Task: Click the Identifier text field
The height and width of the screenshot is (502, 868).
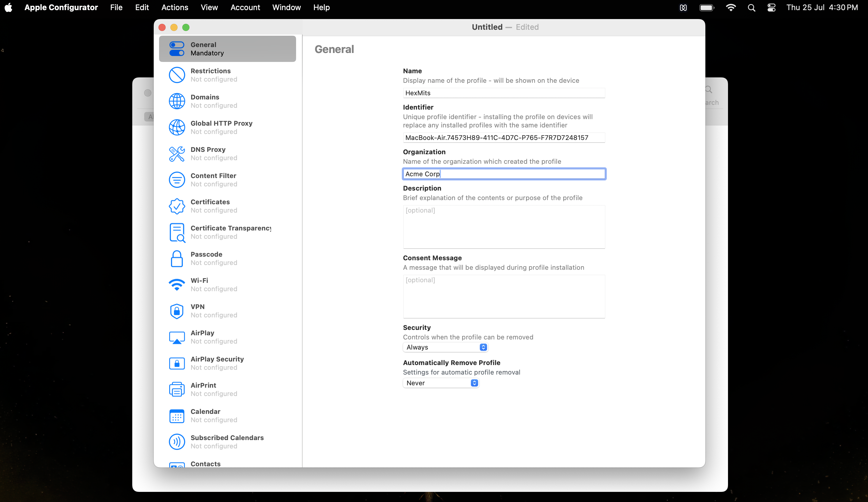Action: (504, 138)
